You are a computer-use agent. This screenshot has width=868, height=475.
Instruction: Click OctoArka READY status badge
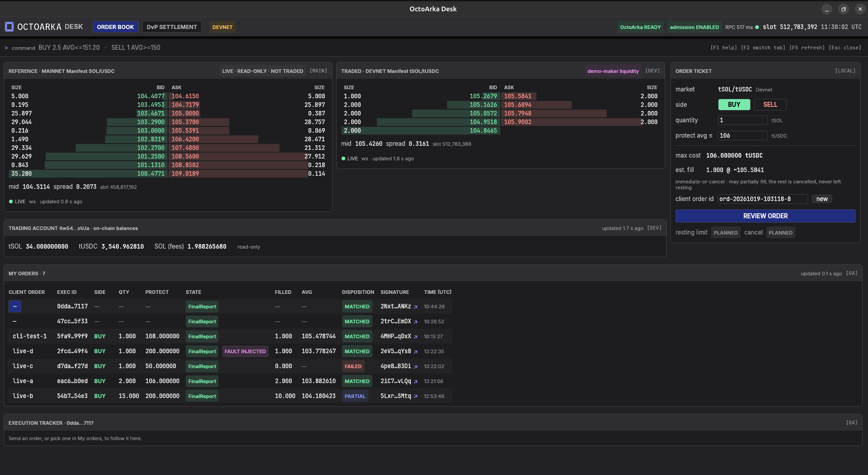(x=640, y=27)
